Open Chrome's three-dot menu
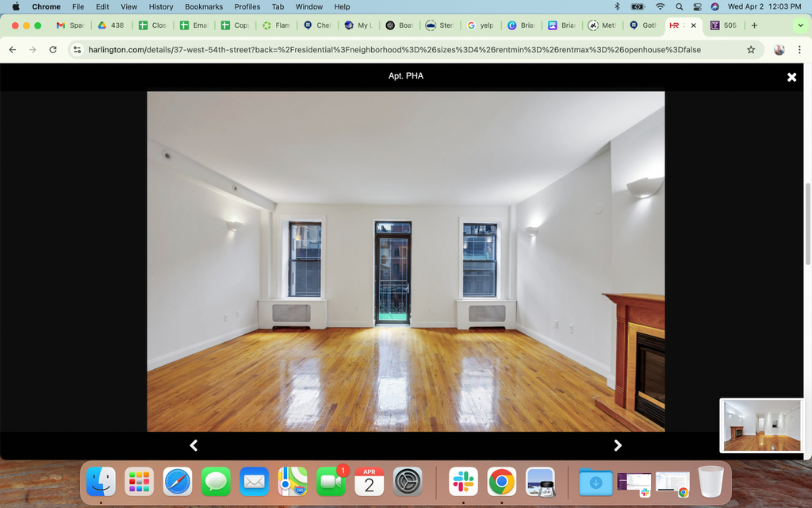The width and height of the screenshot is (812, 508). 799,50
